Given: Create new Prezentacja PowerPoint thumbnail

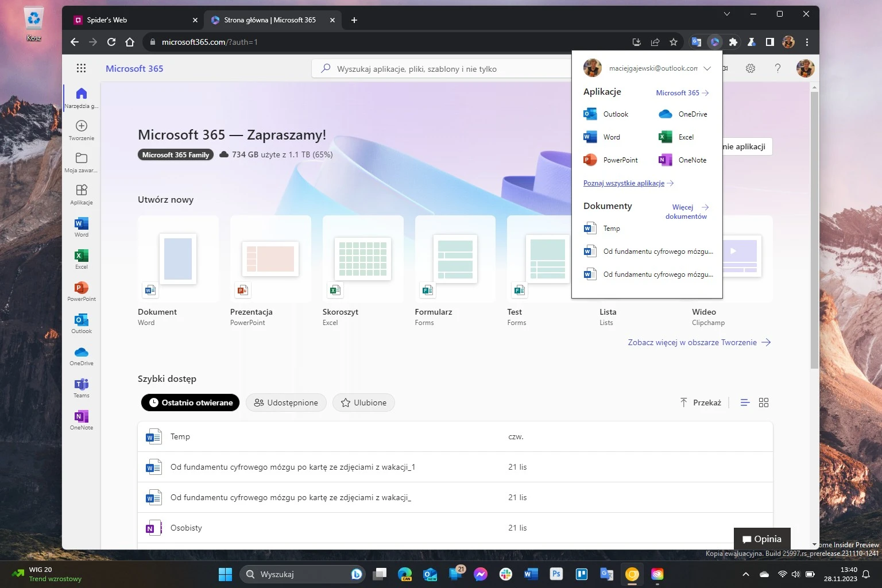Looking at the screenshot, I should (270, 259).
